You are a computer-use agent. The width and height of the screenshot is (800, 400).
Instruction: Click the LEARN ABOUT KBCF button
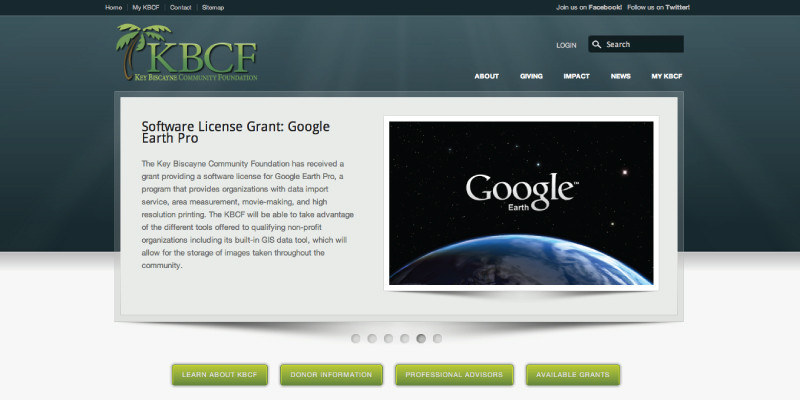pyautogui.click(x=220, y=374)
